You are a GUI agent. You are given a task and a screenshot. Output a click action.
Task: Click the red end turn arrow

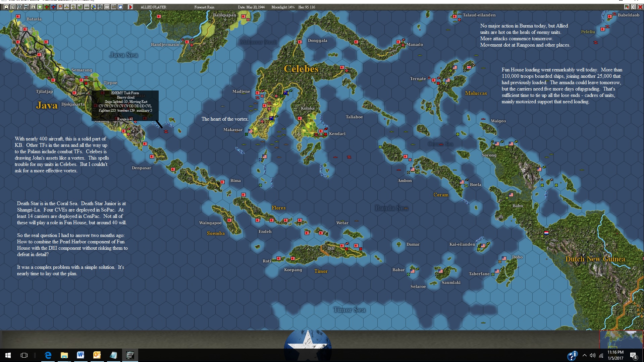click(x=130, y=7)
